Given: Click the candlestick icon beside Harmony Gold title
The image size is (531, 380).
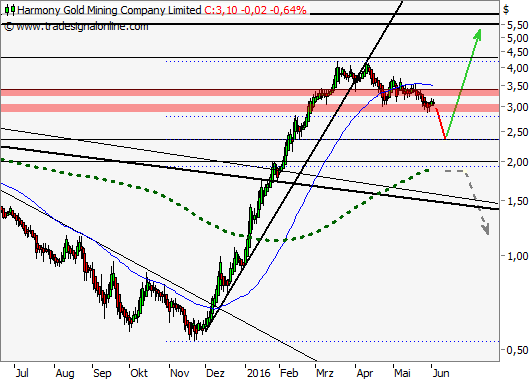Looking at the screenshot, I should (x=10, y=10).
